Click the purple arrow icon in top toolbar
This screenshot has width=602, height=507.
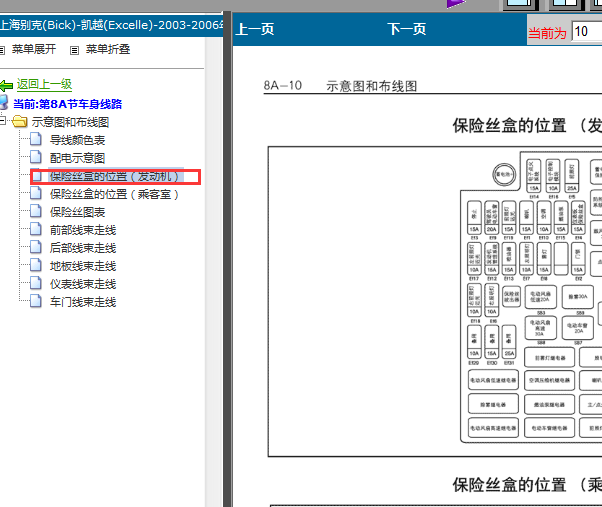click(x=456, y=4)
